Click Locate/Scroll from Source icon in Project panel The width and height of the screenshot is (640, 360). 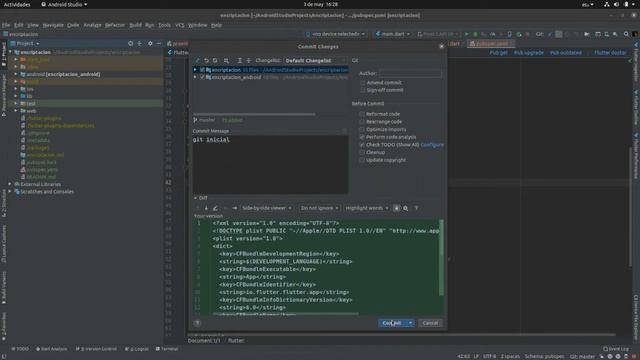(x=131, y=43)
